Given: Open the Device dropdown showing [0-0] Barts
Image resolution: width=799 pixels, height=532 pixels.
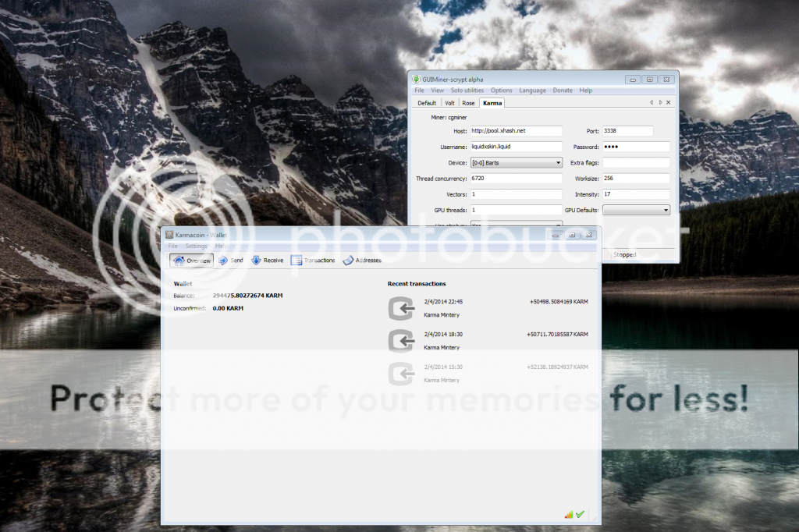Looking at the screenshot, I should [517, 162].
